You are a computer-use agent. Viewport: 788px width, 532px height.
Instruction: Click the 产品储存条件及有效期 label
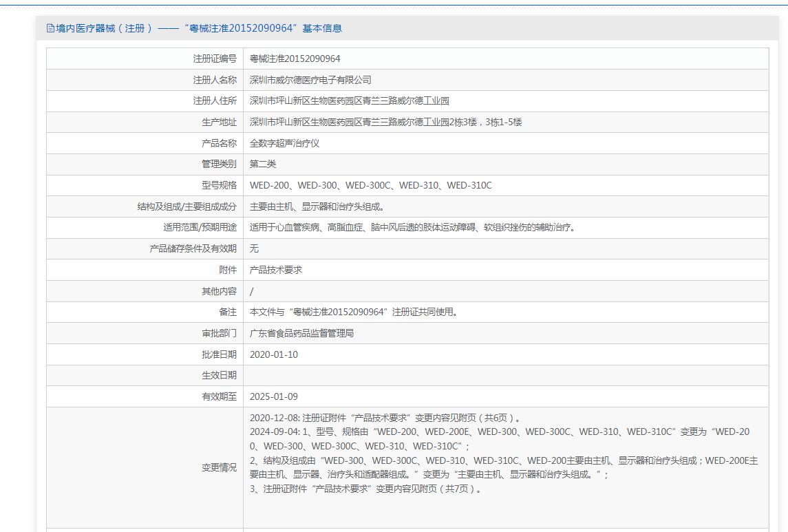pyautogui.click(x=193, y=248)
